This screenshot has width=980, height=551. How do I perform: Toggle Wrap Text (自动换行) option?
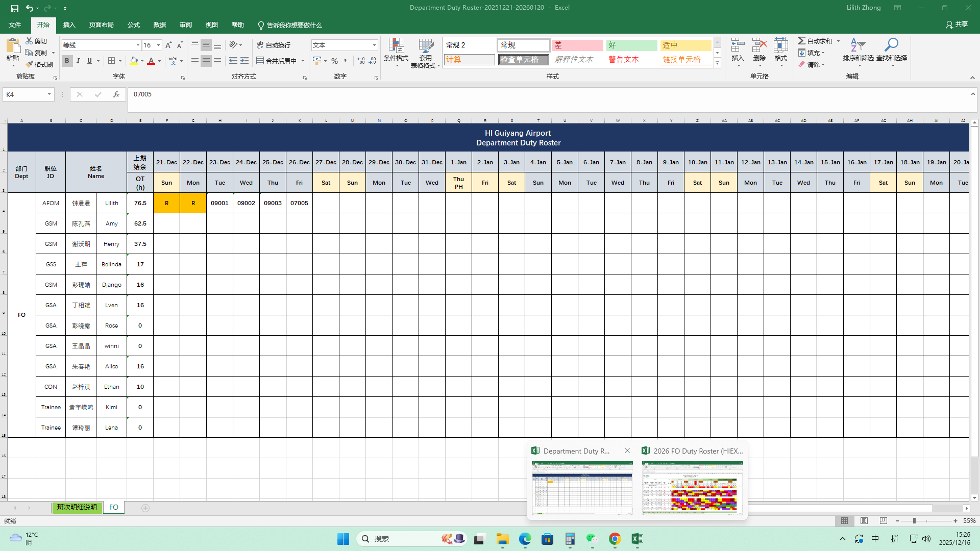click(x=274, y=45)
